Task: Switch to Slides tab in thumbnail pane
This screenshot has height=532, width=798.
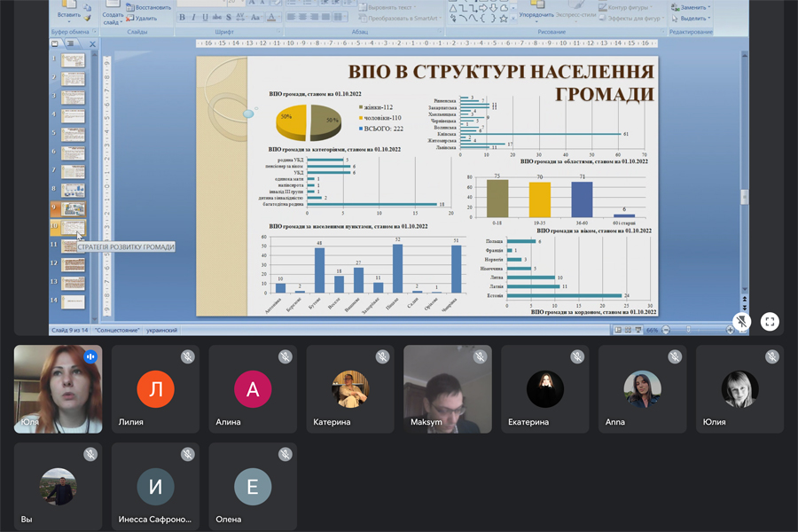Action: pos(55,43)
